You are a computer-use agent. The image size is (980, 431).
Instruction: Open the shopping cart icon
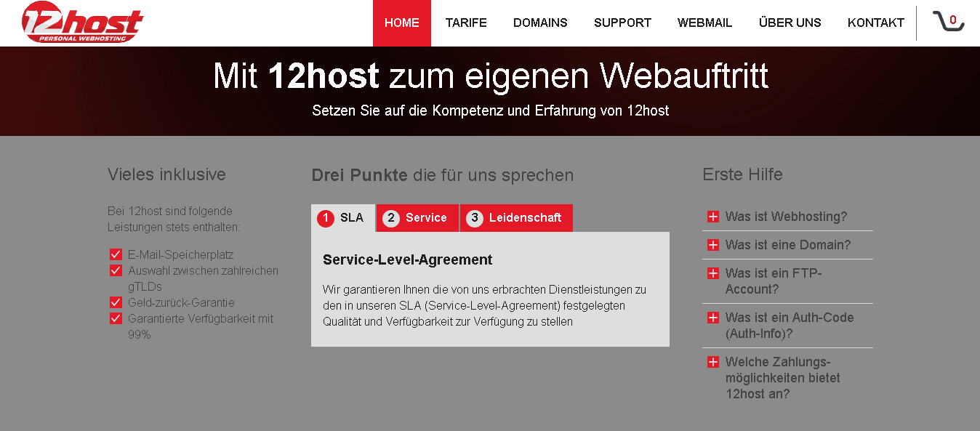tap(948, 22)
